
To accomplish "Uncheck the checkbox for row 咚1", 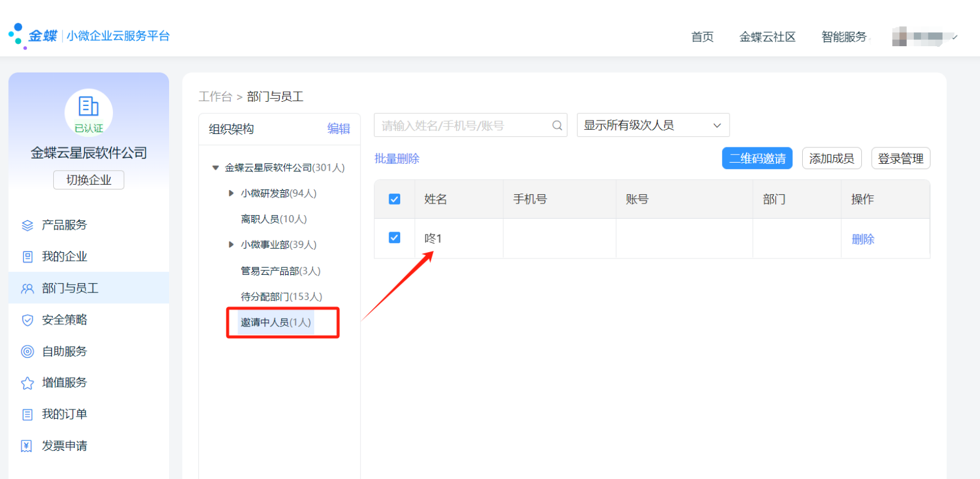I will point(394,237).
